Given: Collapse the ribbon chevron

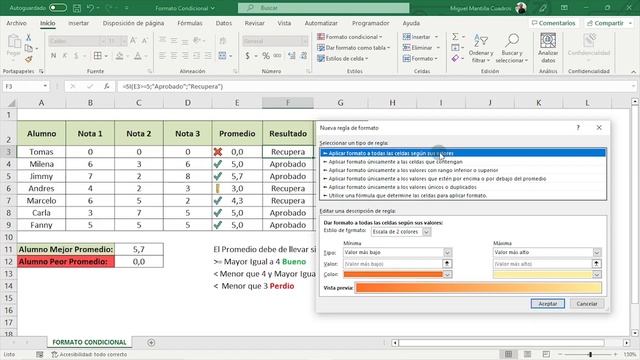Looking at the screenshot, I should [633, 71].
